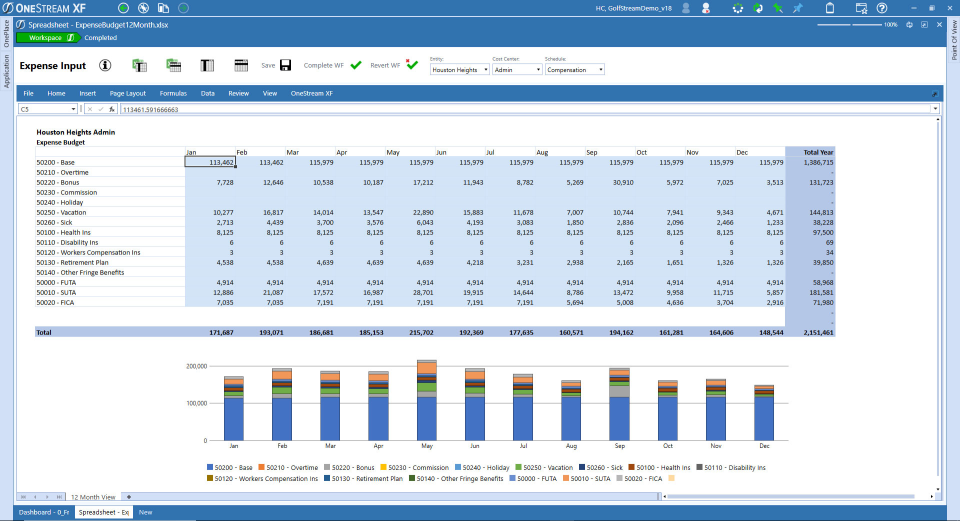Image resolution: width=960 pixels, height=521 pixels.
Task: Click the Complete WF green checkmark
Action: [x=356, y=65]
